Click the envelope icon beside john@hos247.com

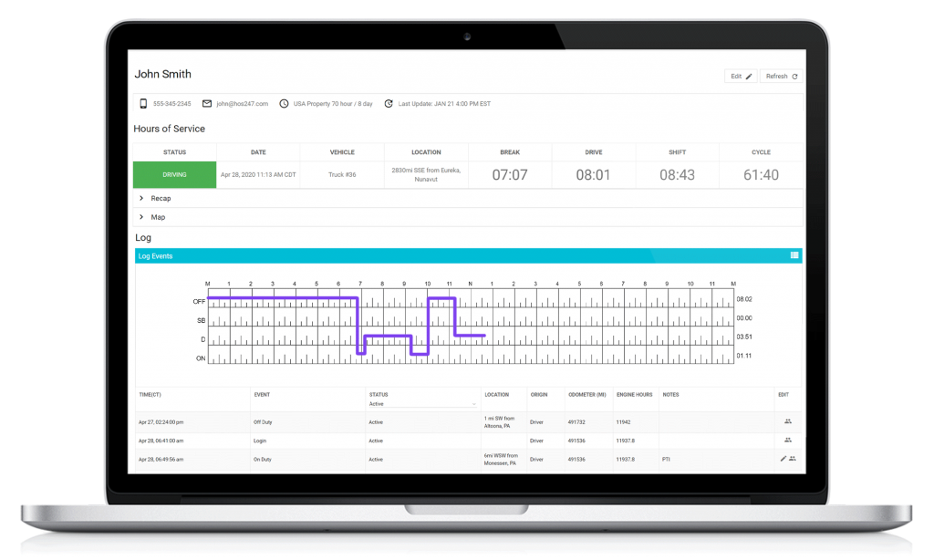205,102
